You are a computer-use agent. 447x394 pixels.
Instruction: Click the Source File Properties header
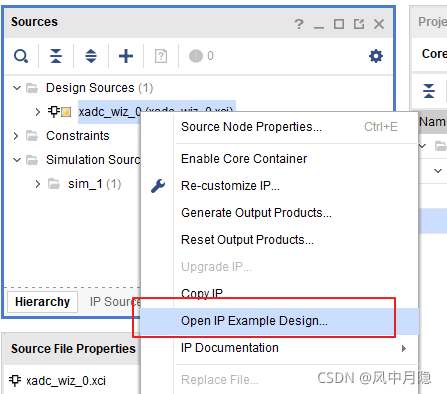[x=73, y=349]
